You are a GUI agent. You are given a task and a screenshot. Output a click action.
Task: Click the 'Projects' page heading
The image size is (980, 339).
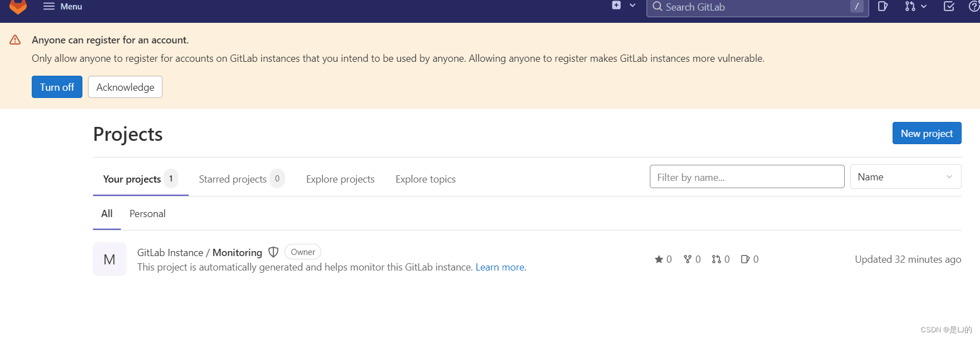point(128,134)
